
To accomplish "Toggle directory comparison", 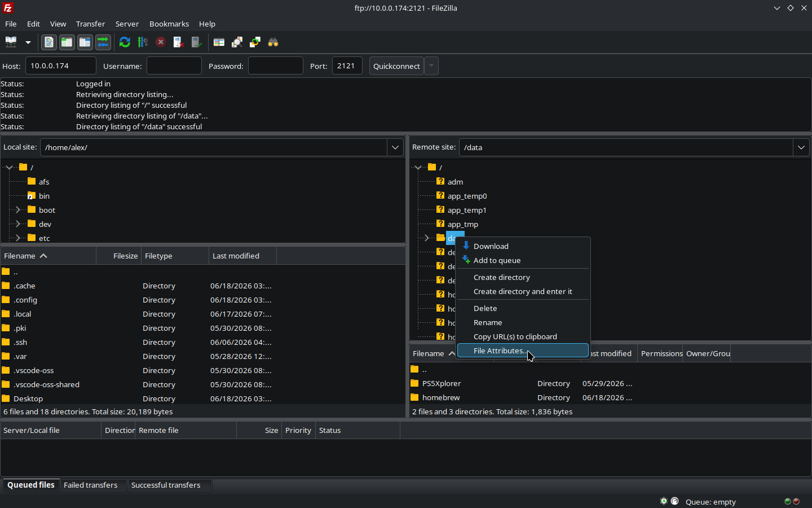I will 237,42.
